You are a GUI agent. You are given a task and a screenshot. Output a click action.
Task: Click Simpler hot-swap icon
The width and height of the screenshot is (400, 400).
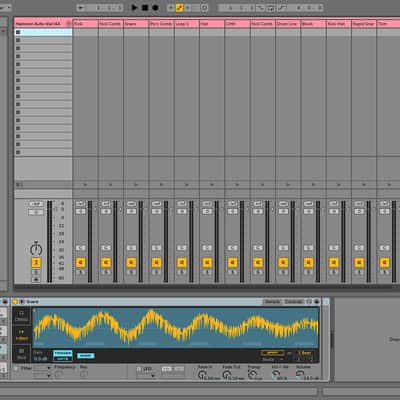[309, 302]
